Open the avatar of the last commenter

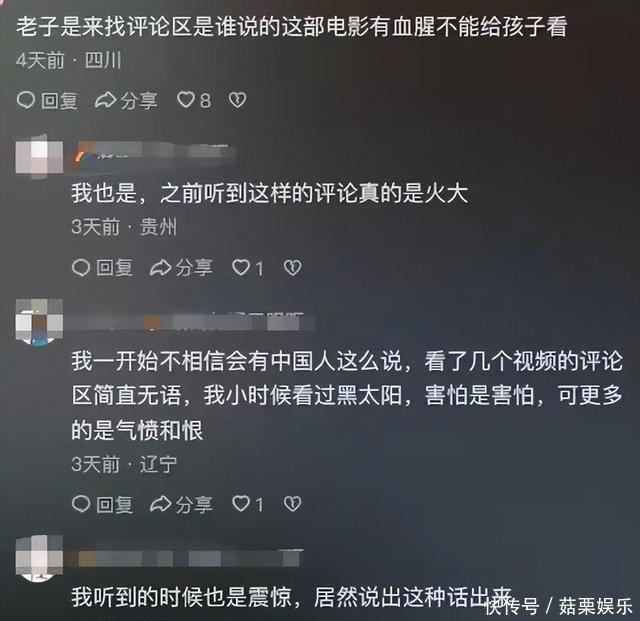tap(40, 559)
